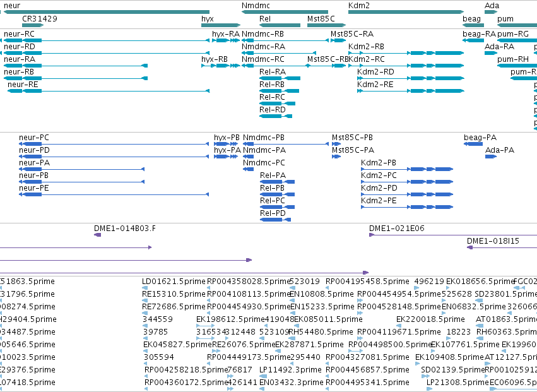Open the Ada-PA protein label
The image size is (537, 392).
[500, 150]
